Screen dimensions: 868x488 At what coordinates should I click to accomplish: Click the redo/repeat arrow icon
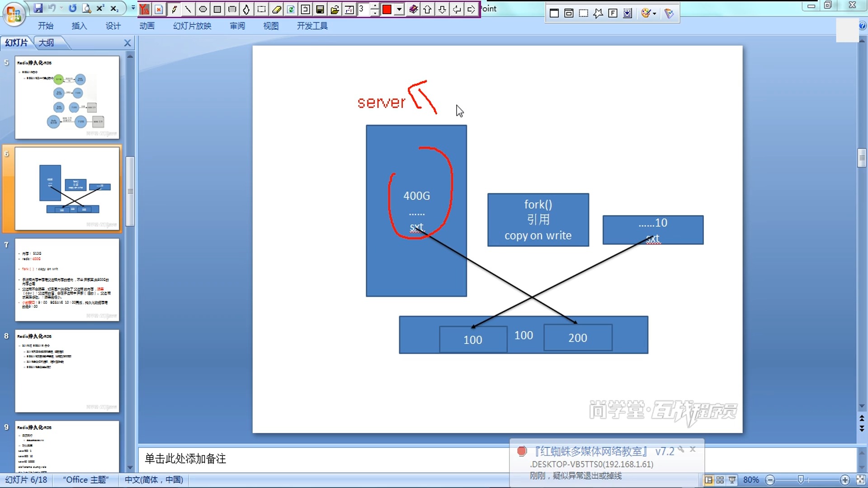72,8
